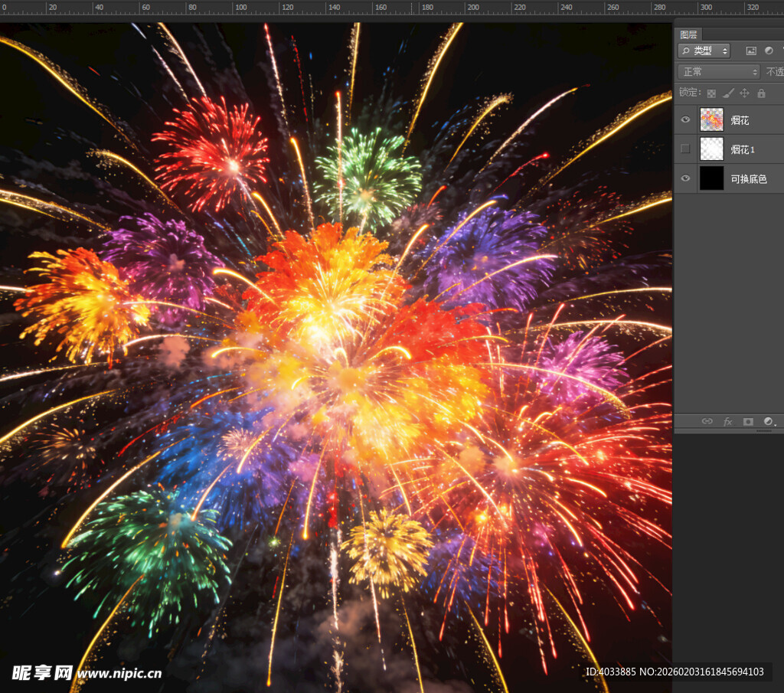The width and height of the screenshot is (784, 693).
Task: Click the lock image pixels brush icon
Action: coord(728,93)
